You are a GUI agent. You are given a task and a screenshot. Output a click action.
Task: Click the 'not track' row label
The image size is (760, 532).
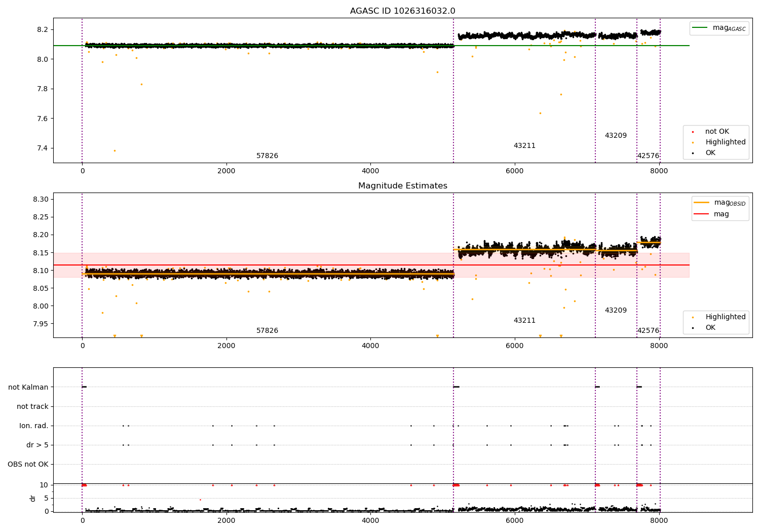click(x=32, y=407)
